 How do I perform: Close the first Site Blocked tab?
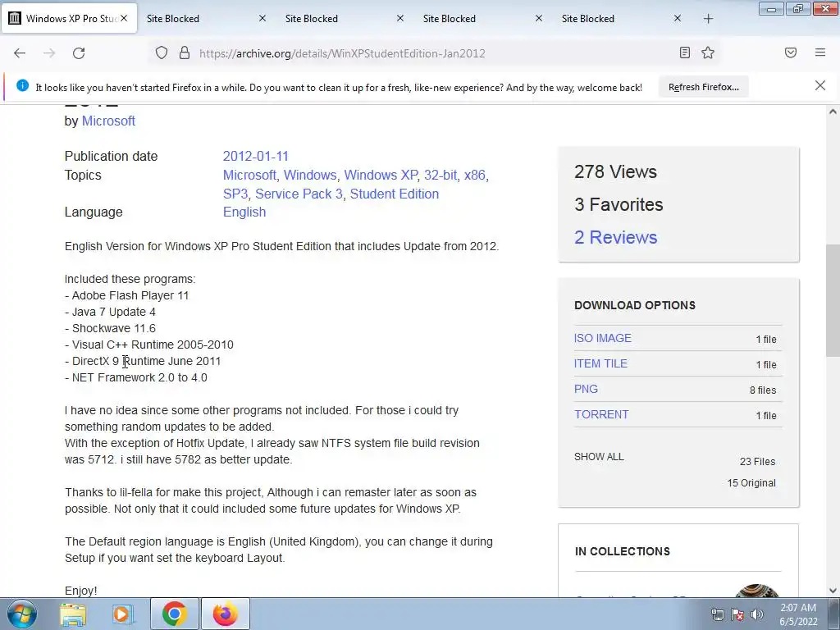(262, 18)
